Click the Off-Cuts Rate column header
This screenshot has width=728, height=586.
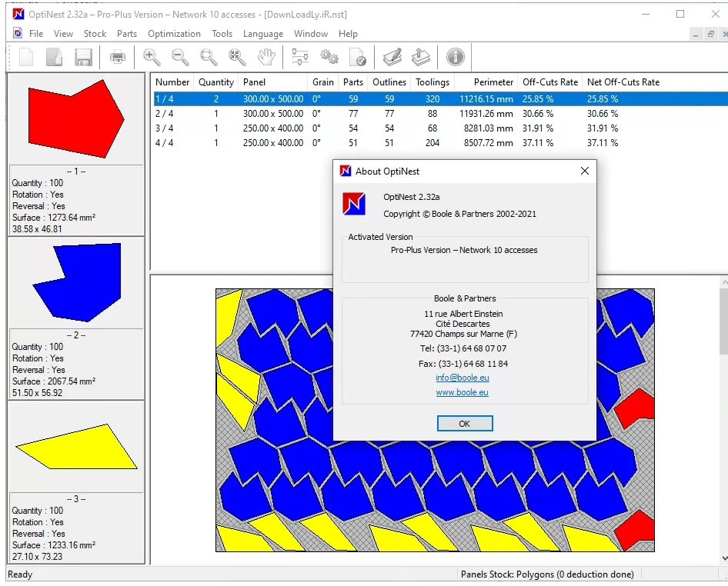(x=550, y=82)
